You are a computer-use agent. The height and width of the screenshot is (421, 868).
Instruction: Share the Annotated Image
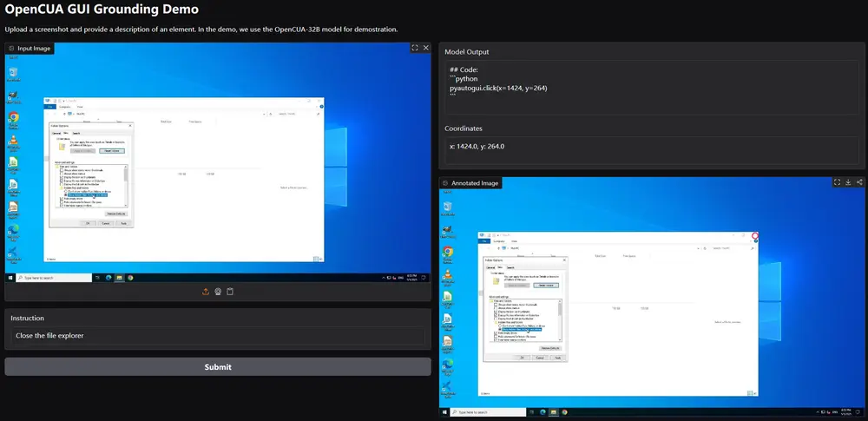click(859, 182)
